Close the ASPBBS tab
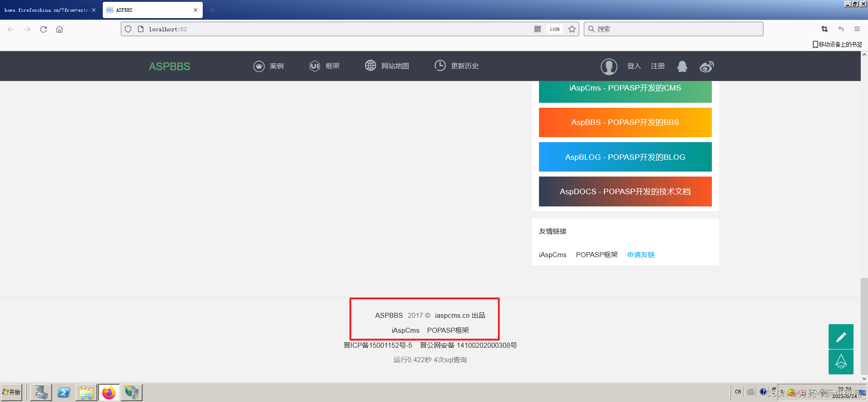Screen dimensions: 868x402 coord(196,10)
